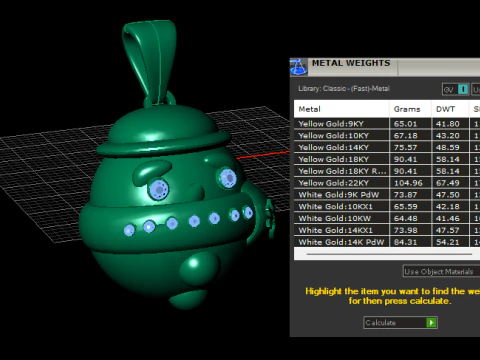Click the 41.46 DWT value
The width and height of the screenshot is (480, 360).
(448, 219)
